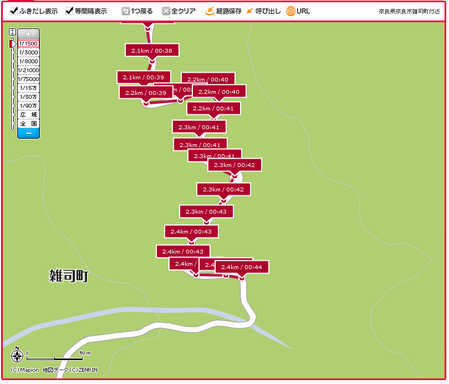449x384 pixels.
Task: Toggle the 等間隔表示 checkbox
Action: (69, 11)
